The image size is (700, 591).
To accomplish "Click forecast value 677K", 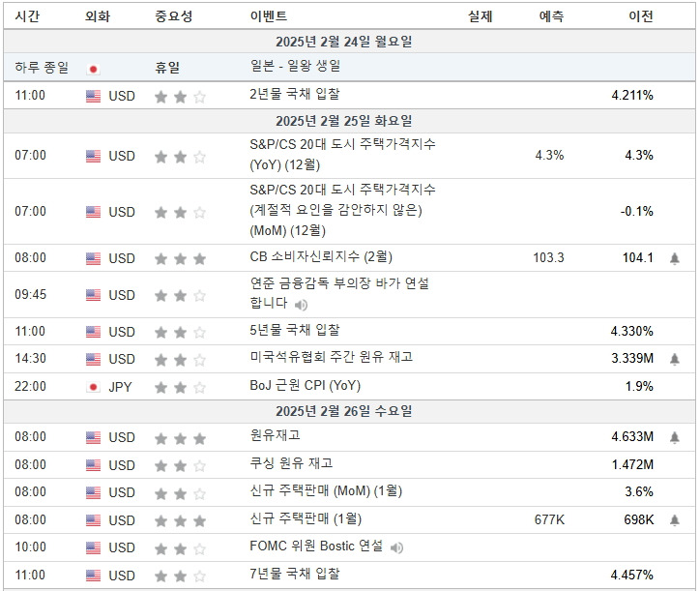I will click(x=549, y=520).
